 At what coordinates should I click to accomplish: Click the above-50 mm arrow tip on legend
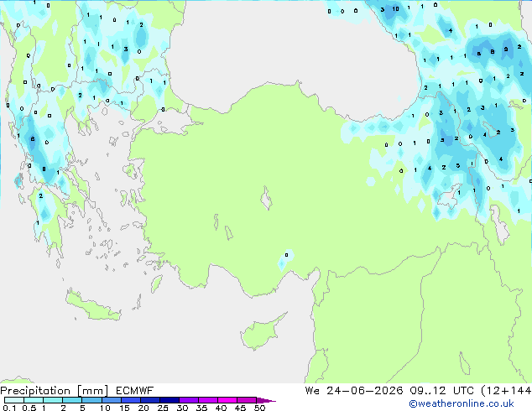(x=266, y=400)
